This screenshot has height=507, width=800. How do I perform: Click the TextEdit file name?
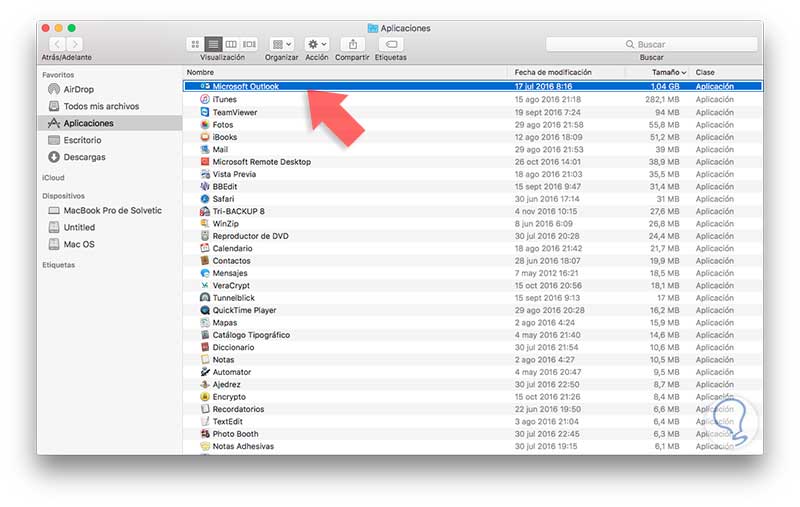(228, 421)
